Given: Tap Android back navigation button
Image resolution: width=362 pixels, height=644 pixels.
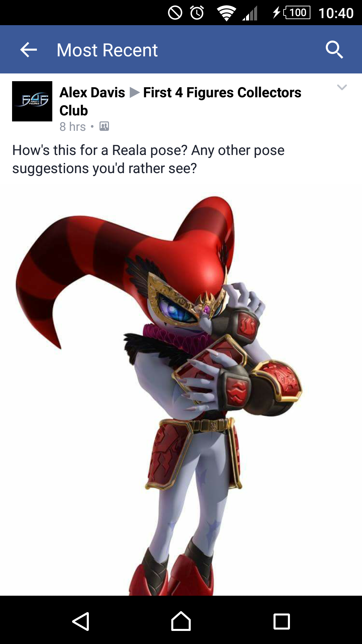Looking at the screenshot, I should tap(81, 621).
